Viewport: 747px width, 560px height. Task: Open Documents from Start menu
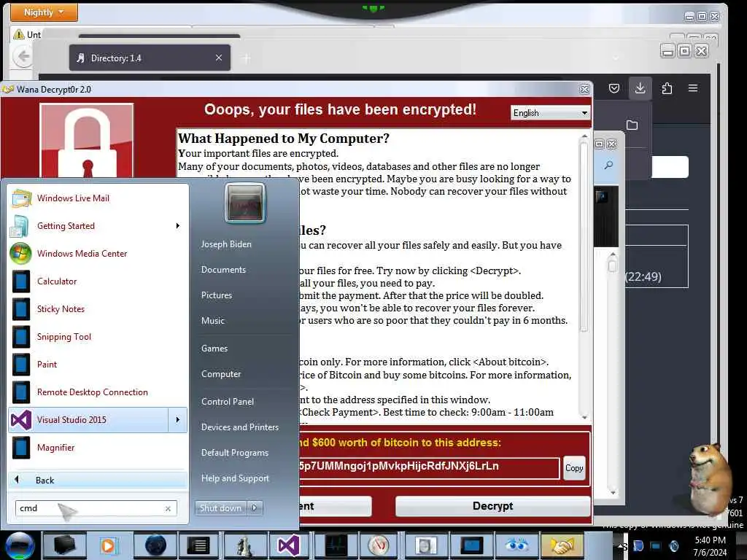point(223,270)
